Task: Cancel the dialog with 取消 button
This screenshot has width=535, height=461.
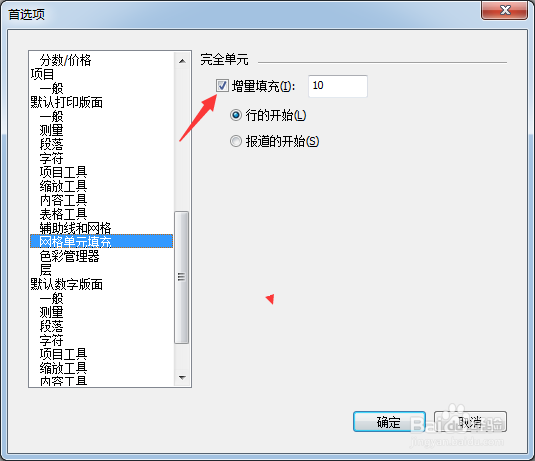Action: (x=470, y=422)
